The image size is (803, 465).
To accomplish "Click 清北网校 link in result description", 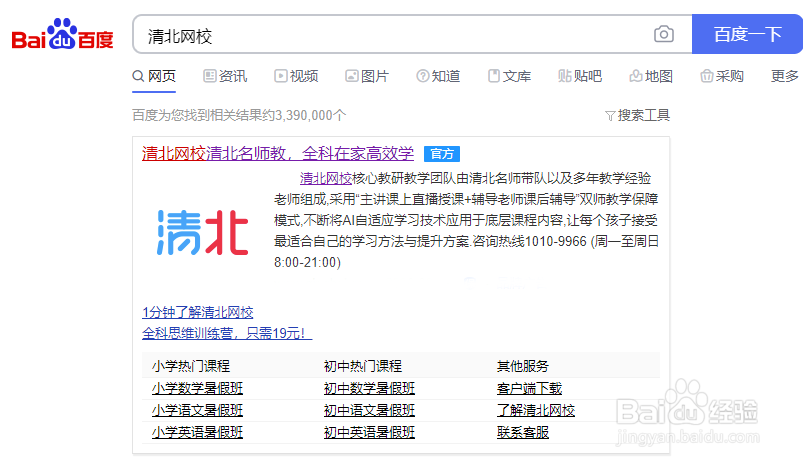I will tap(326, 178).
